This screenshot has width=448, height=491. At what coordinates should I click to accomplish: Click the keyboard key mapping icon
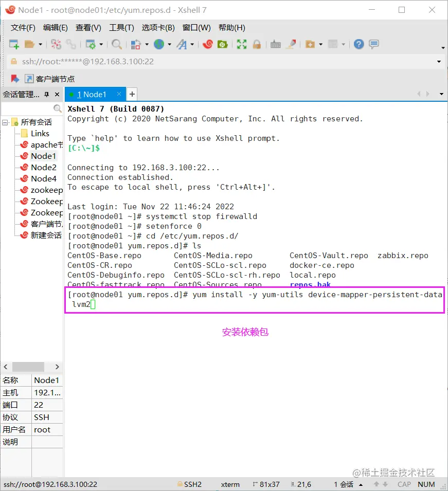click(276, 44)
